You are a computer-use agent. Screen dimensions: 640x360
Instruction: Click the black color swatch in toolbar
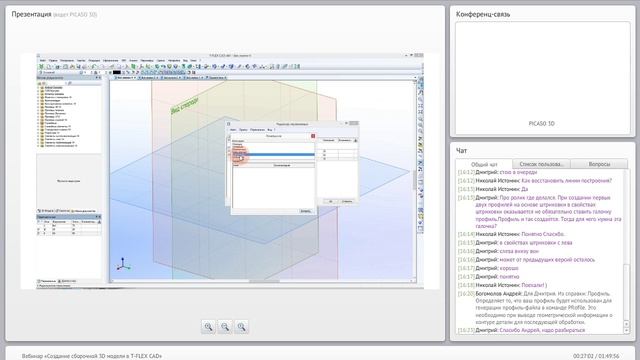[117, 72]
